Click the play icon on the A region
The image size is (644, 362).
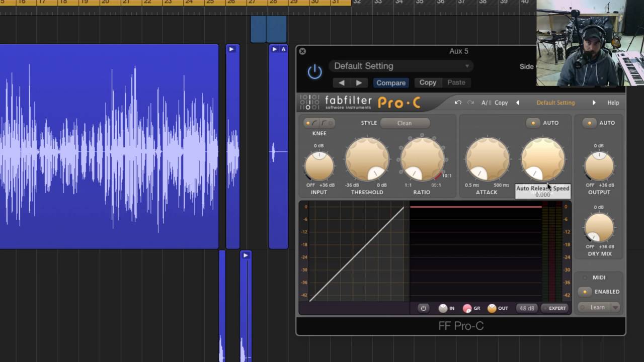(x=274, y=49)
